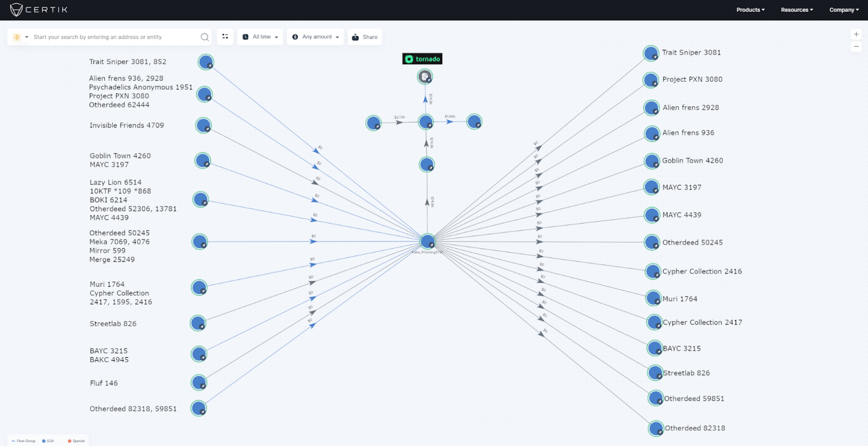Image resolution: width=868 pixels, height=446 pixels.
Task: Select the right Otherdeed 82318 node
Action: [x=656, y=429]
